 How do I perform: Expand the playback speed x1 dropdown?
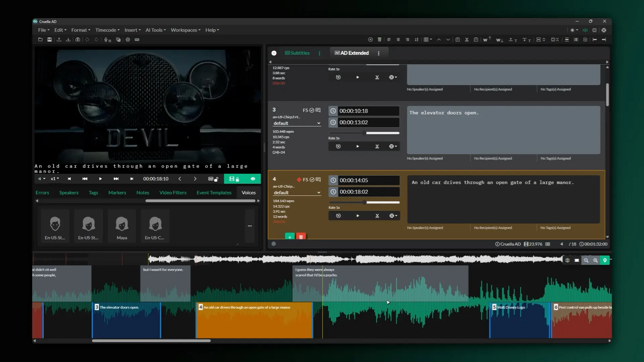click(x=55, y=179)
